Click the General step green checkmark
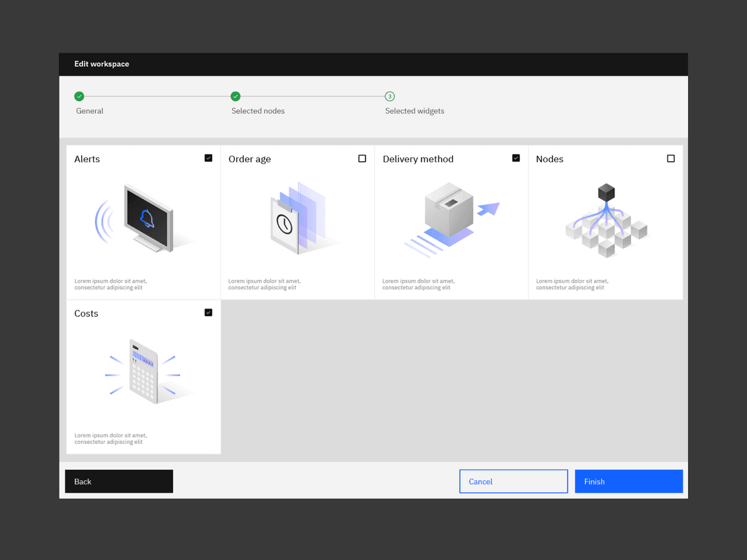This screenshot has width=747, height=560. pos(79,97)
